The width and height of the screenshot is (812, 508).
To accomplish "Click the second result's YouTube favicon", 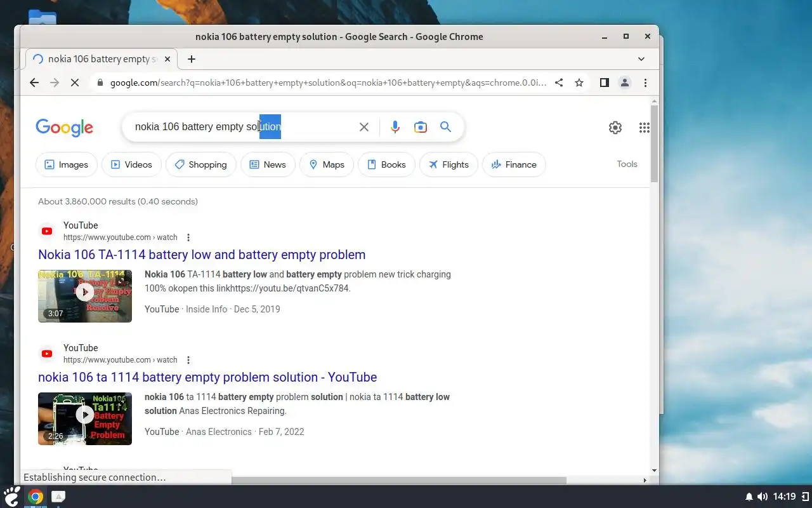I will click(47, 354).
